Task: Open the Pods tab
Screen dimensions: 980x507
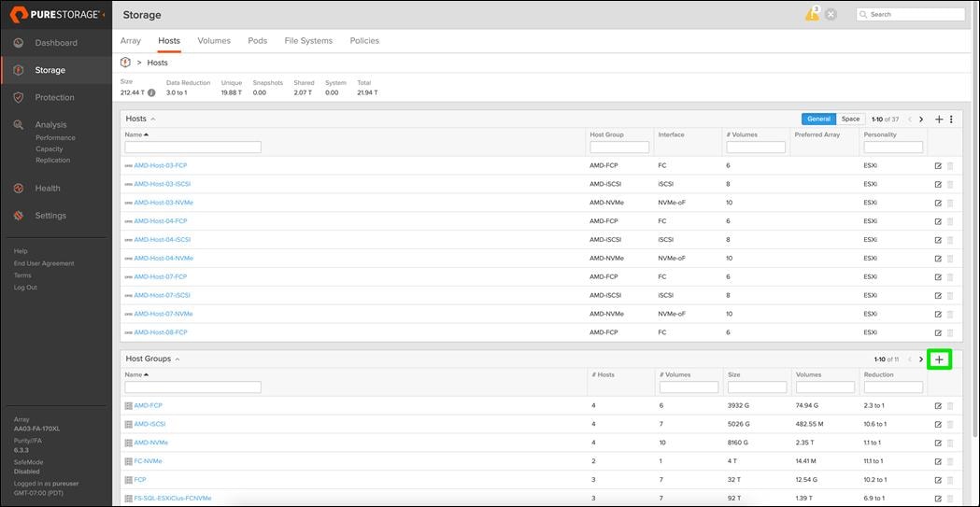Action: 258,40
